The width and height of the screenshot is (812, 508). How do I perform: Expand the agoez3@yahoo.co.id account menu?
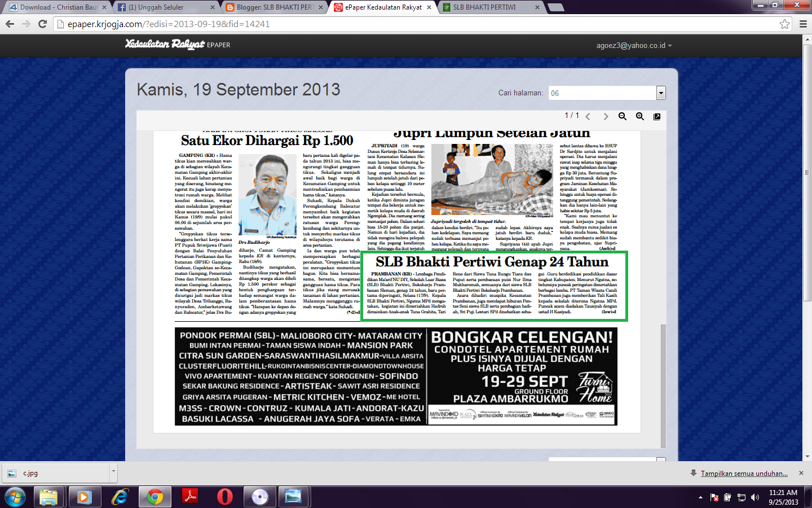click(634, 45)
